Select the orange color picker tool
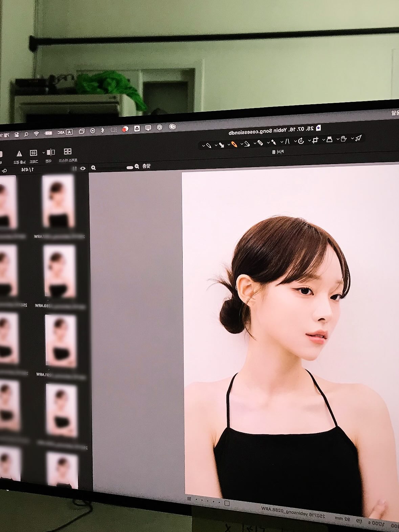The width and height of the screenshot is (399, 532). (234, 144)
